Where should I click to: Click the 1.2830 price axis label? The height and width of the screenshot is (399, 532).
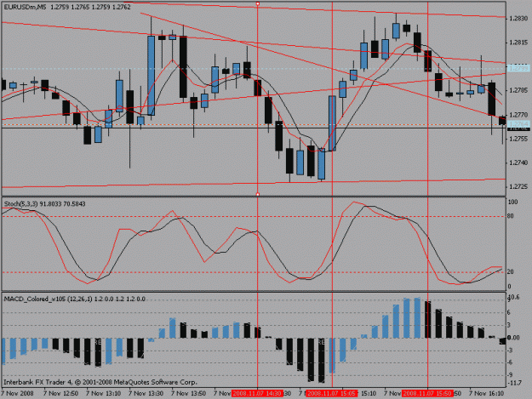(518, 19)
